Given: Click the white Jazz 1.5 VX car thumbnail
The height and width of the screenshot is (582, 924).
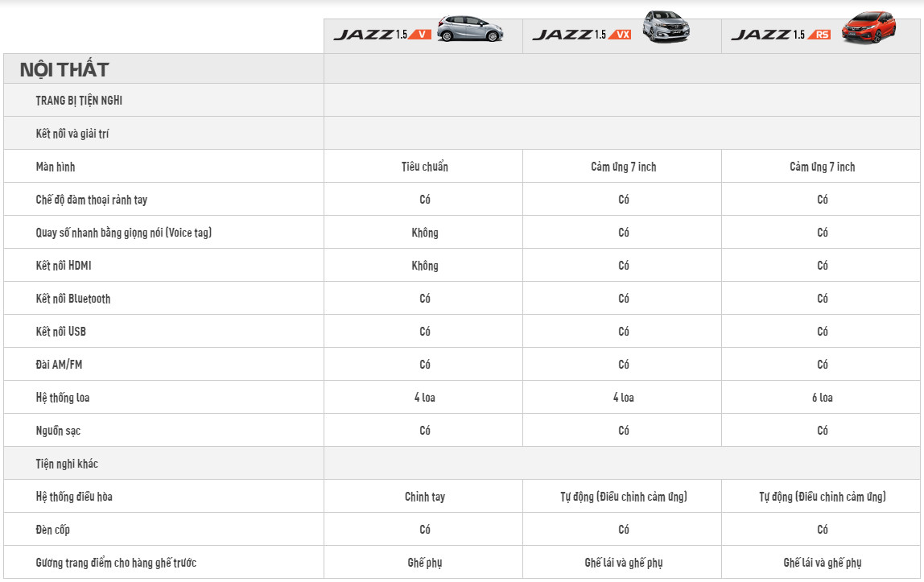Looking at the screenshot, I should click(x=666, y=27).
